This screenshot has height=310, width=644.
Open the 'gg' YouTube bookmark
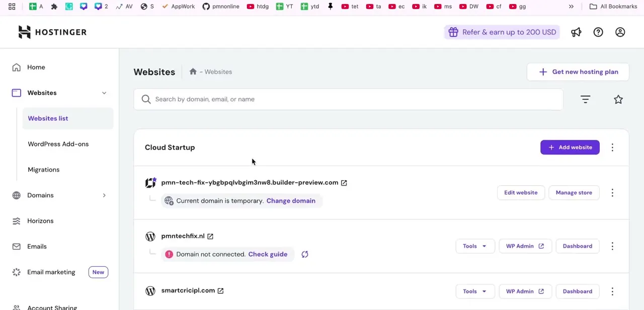517,7
